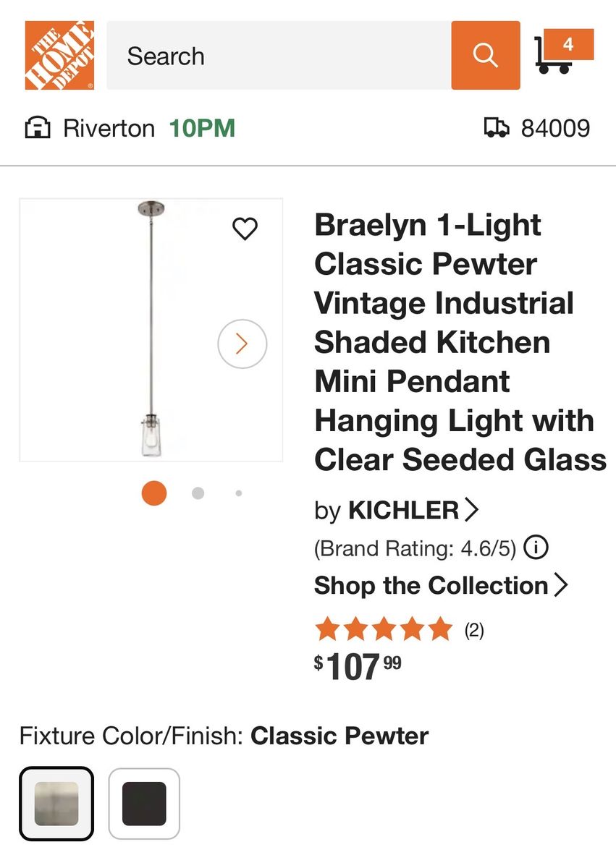The image size is (616, 868).
Task: Expand the KICHLER brand chevron
Action: [x=471, y=510]
